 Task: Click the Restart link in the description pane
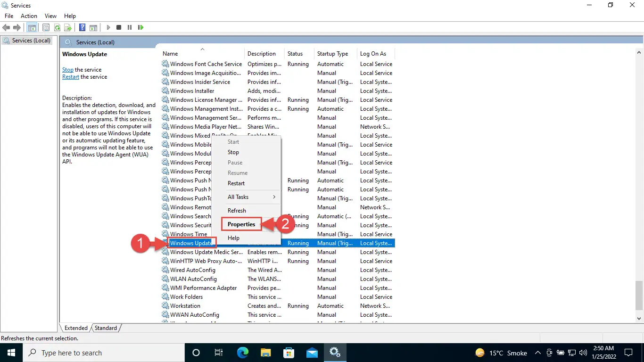71,77
